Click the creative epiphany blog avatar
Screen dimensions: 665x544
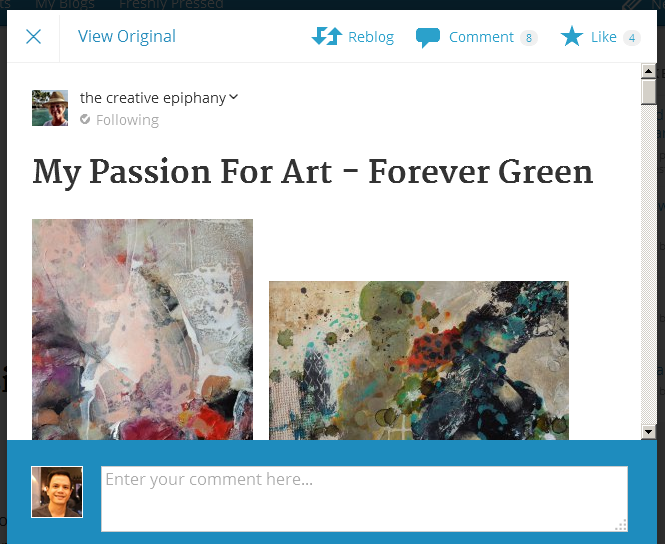[50, 108]
